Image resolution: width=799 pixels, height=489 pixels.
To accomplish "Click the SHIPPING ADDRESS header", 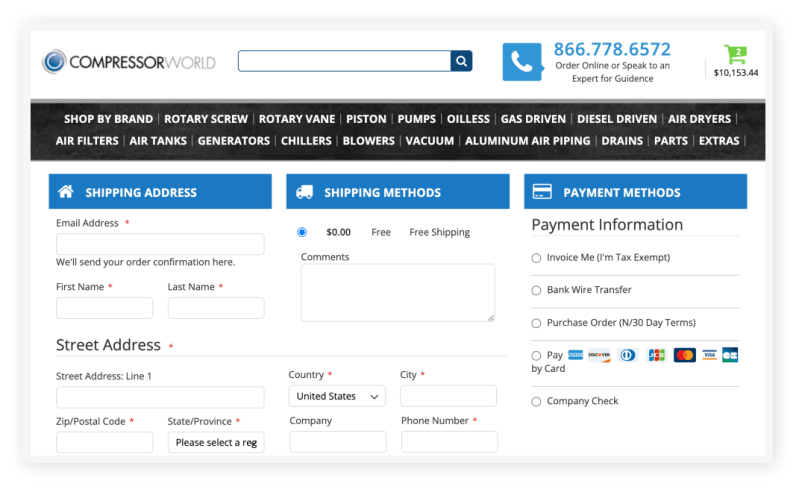I will pos(160,192).
